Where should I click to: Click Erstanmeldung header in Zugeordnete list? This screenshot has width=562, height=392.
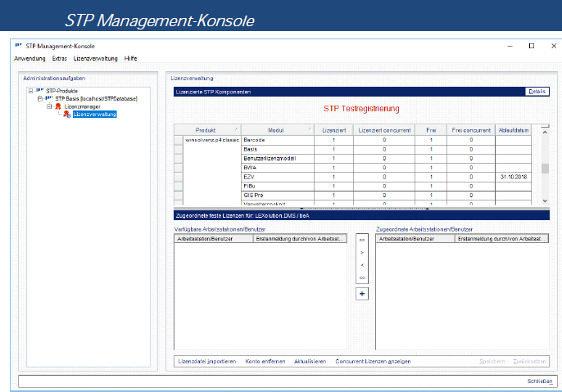[x=501, y=238]
